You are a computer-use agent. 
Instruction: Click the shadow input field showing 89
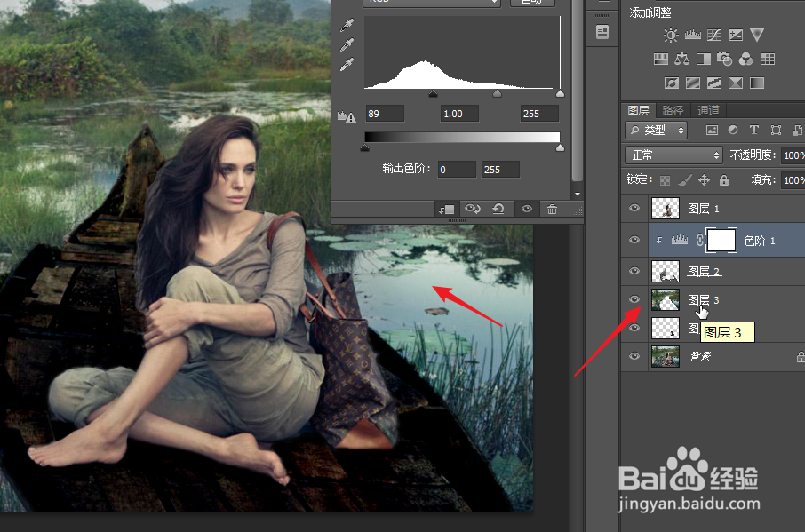(x=385, y=114)
